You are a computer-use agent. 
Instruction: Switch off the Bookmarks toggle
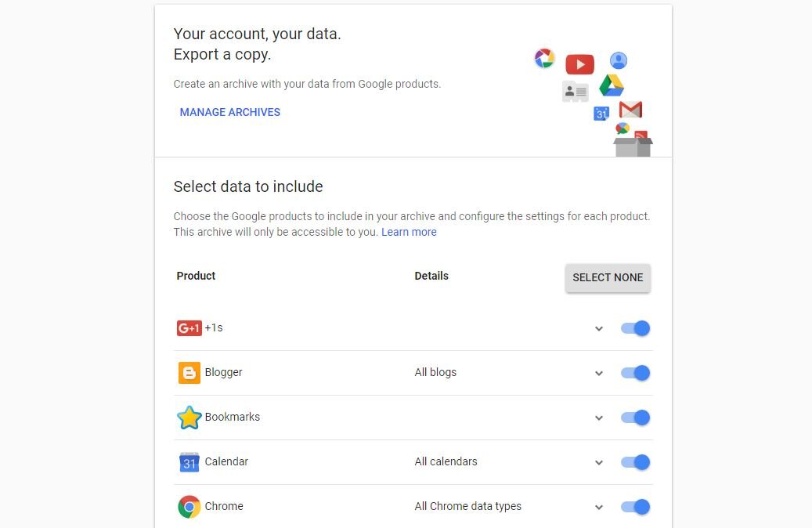[635, 418]
